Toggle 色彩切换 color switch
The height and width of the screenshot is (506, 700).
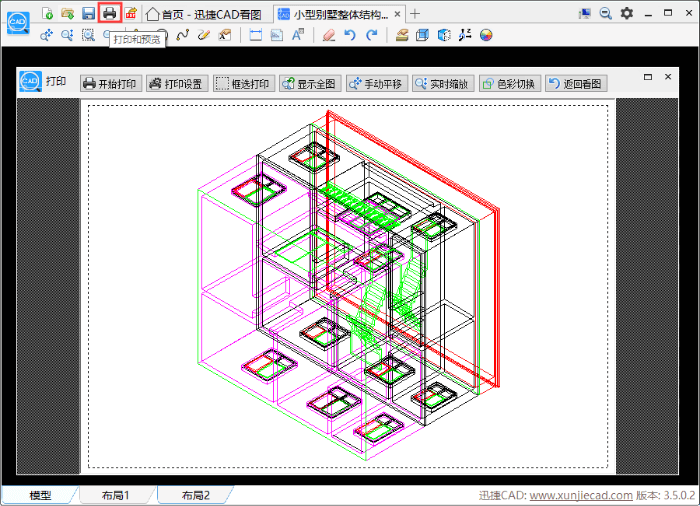510,84
